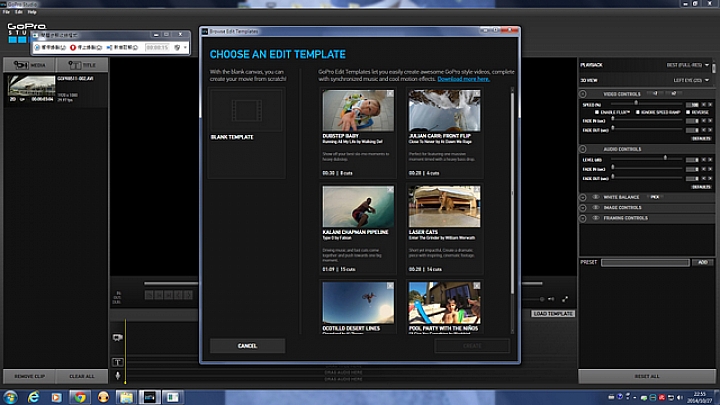
Task: Cancel the edit template dialog
Action: [x=247, y=346]
